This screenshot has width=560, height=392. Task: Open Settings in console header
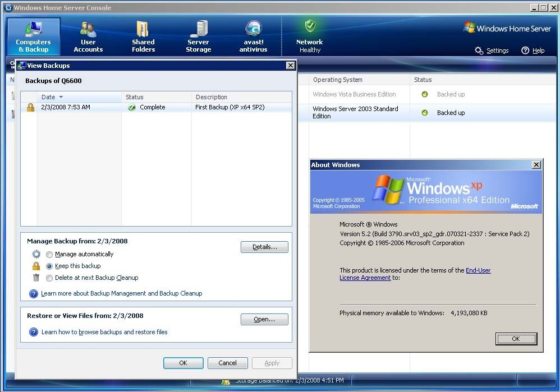(497, 50)
